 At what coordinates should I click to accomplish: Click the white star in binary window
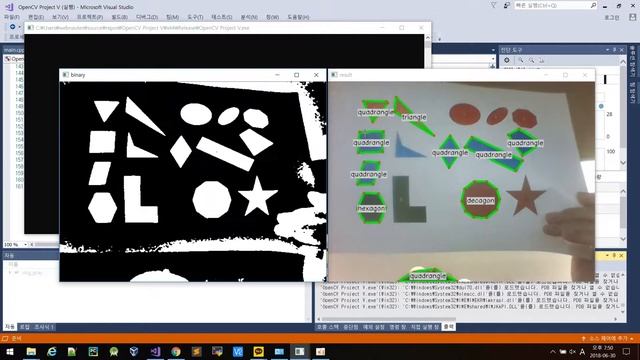coord(258,196)
